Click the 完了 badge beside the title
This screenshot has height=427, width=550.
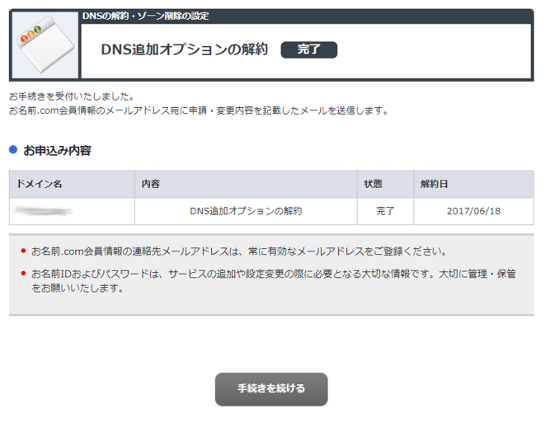point(309,49)
